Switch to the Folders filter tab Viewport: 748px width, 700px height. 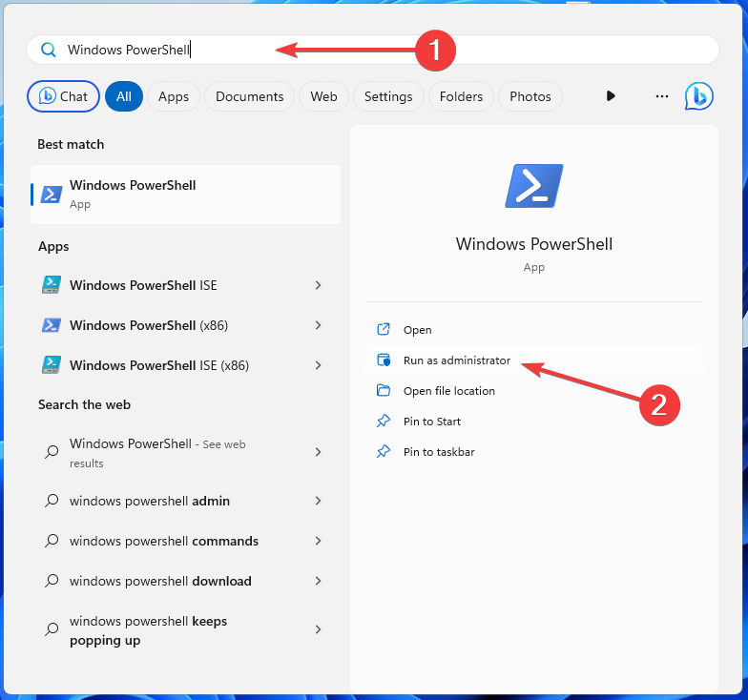(x=462, y=96)
